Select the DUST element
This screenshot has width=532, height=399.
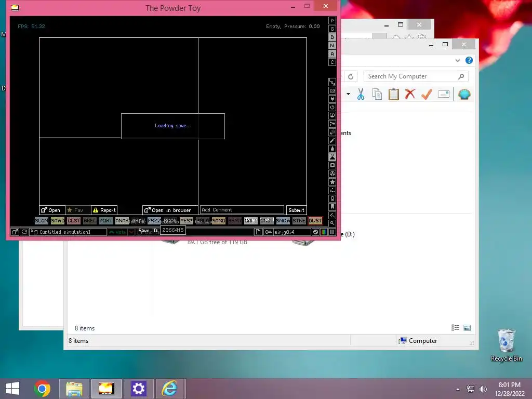tap(315, 220)
